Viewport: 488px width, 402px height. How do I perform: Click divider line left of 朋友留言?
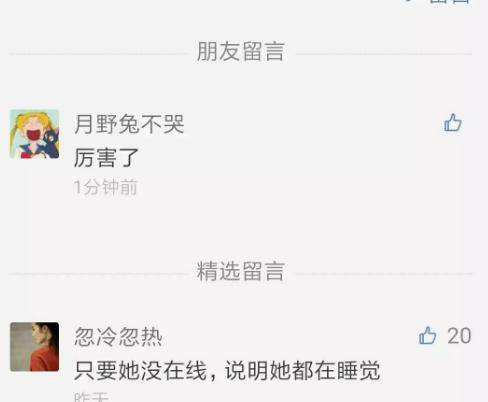[x=99, y=53]
